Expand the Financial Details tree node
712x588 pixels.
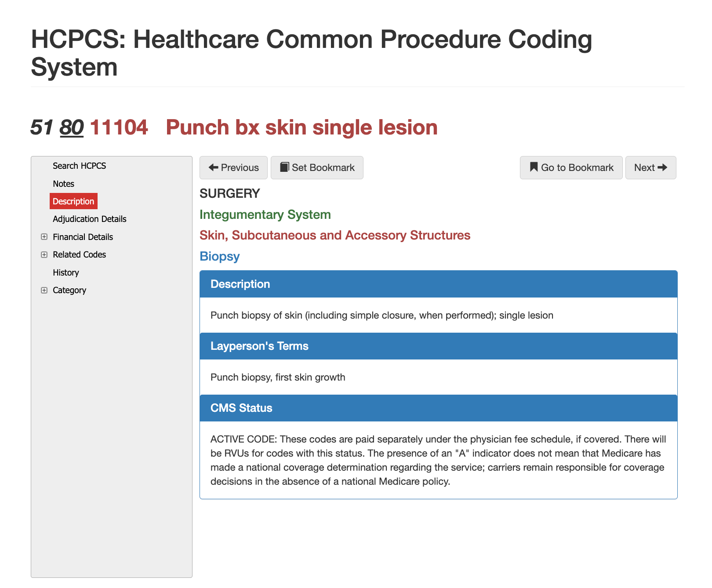(x=44, y=237)
